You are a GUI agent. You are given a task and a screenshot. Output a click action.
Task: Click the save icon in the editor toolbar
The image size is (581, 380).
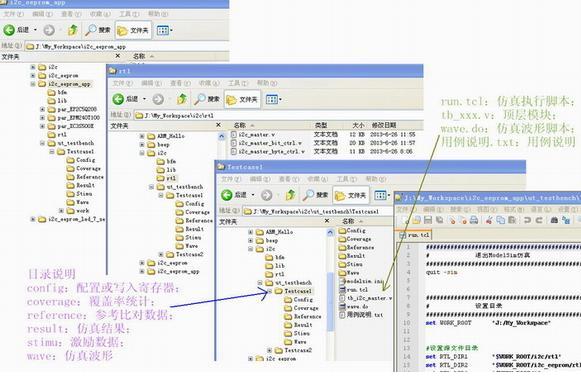(x=428, y=220)
